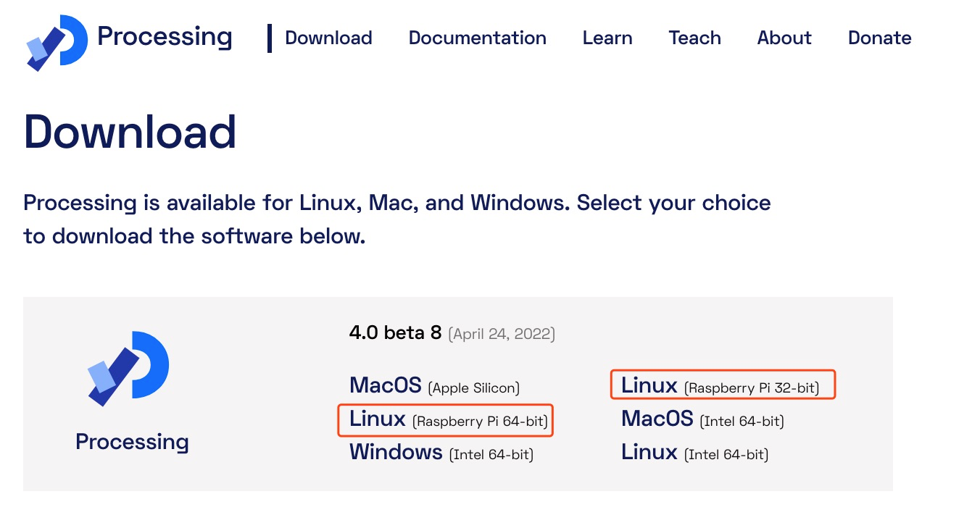This screenshot has width=980, height=507.
Task: Open the Download navigation item
Action: (x=328, y=38)
